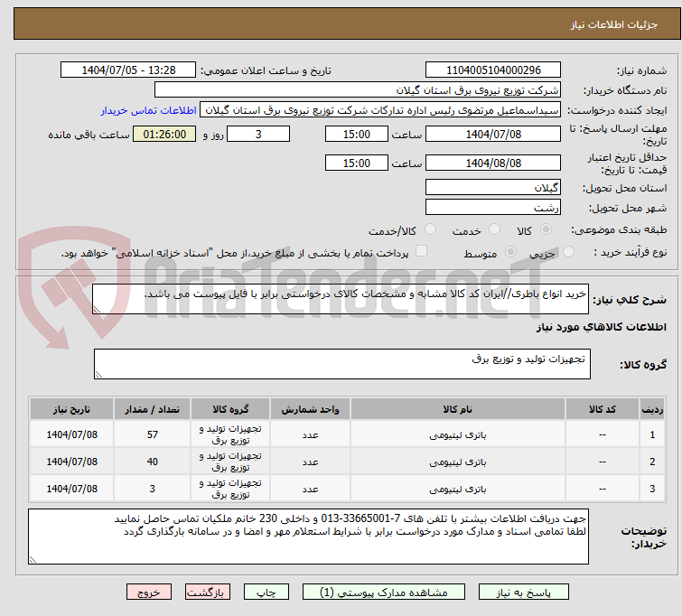The image size is (682, 616).
Task: Click the نام کالا column header
Action: click(x=449, y=409)
